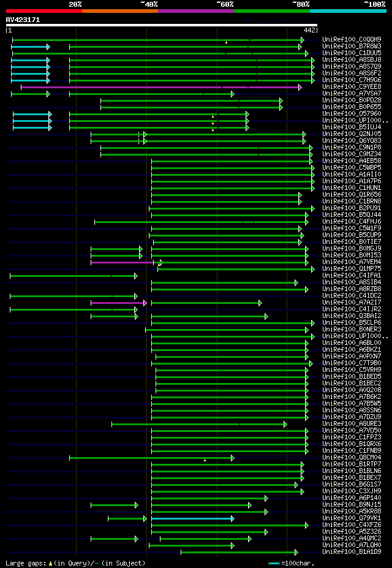
Task: Click the yellow gap marker in Q8CM04 row
Action: click(205, 460)
